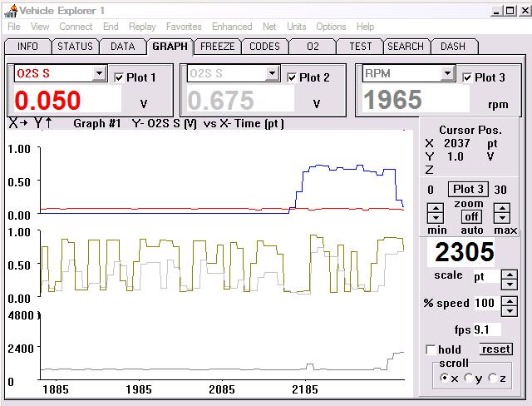Switch to the FREEZE tab

click(x=218, y=47)
